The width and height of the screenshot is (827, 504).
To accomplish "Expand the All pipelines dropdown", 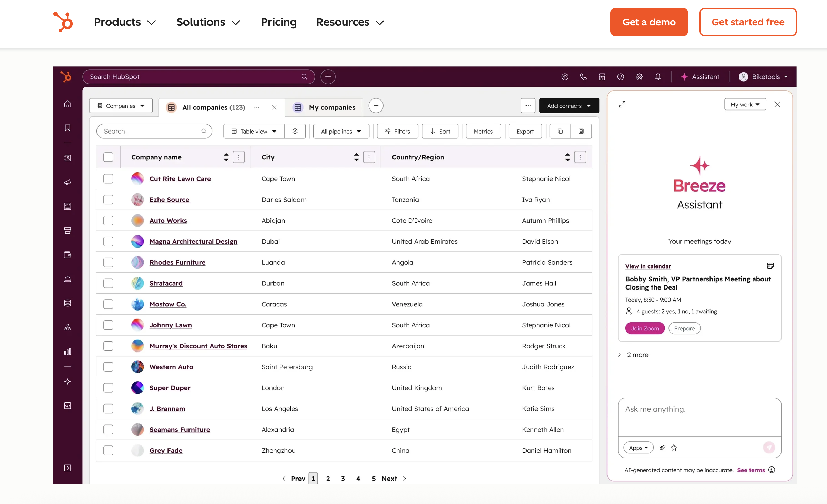I will click(341, 131).
